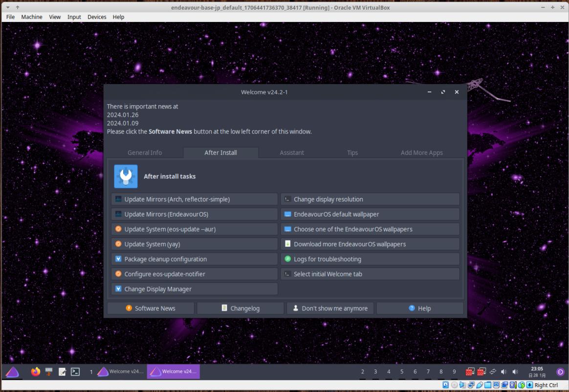Screen dimensions: 569x392
Task: Click VirtualBox USB devices status icon
Action: [480, 385]
